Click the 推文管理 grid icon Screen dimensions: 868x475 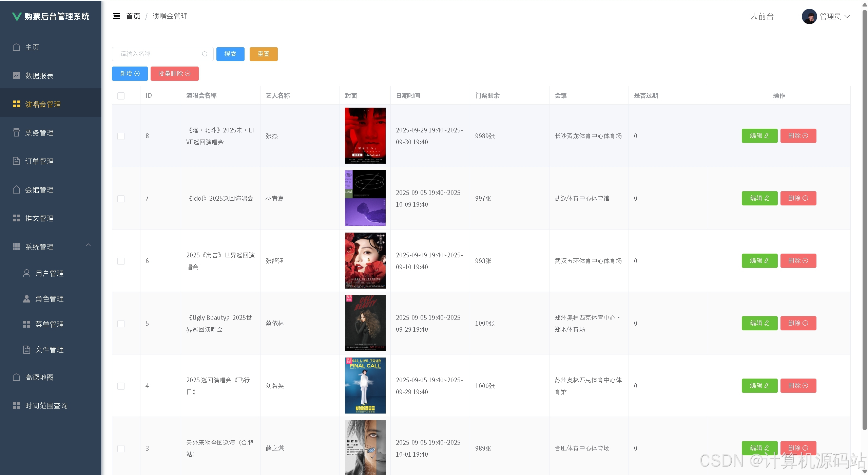coord(16,218)
